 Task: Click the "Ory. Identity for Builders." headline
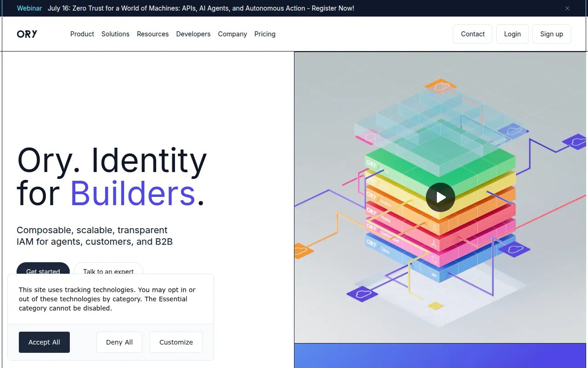click(112, 177)
